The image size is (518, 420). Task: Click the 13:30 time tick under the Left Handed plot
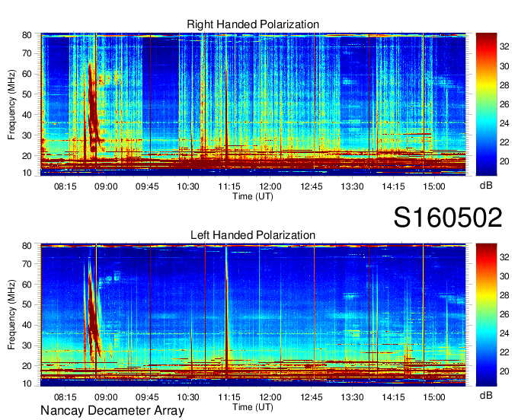point(352,397)
